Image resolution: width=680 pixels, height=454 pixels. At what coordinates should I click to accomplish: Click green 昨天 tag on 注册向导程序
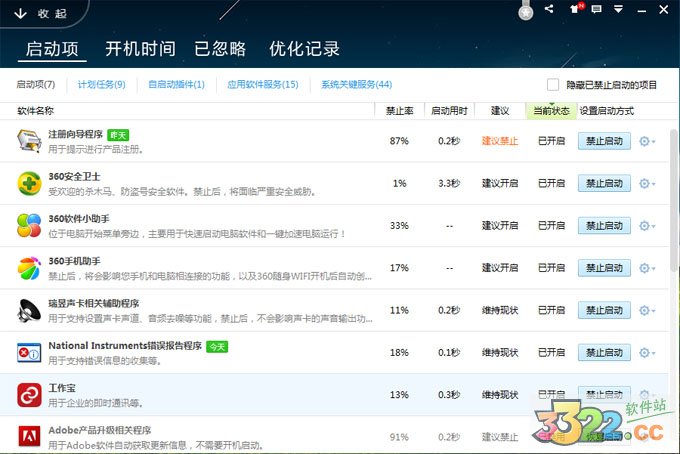[118, 135]
